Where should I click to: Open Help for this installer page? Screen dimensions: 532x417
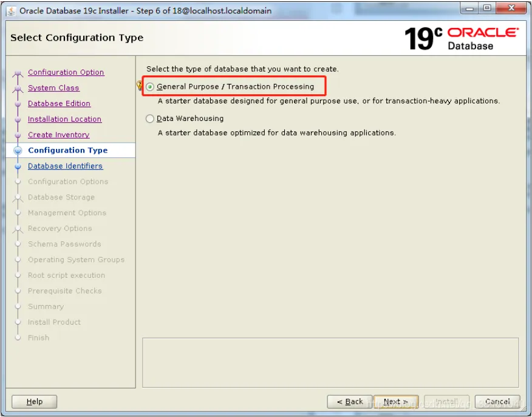coord(34,401)
